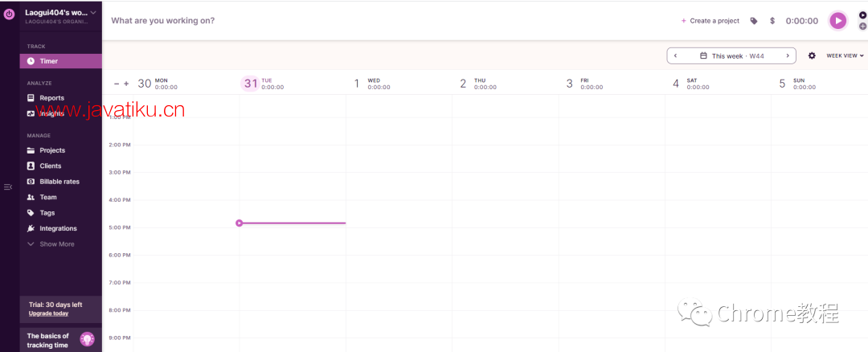Click the current-time play marker on Tuesday

(240, 223)
